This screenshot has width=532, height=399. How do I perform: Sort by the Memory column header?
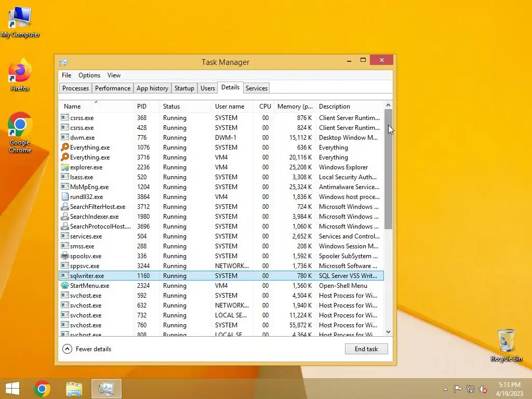coord(295,106)
